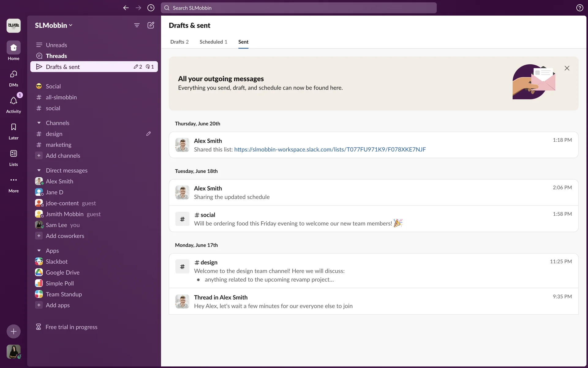Switch to the Scheduled tab
Image resolution: width=588 pixels, height=368 pixels.
click(x=213, y=42)
